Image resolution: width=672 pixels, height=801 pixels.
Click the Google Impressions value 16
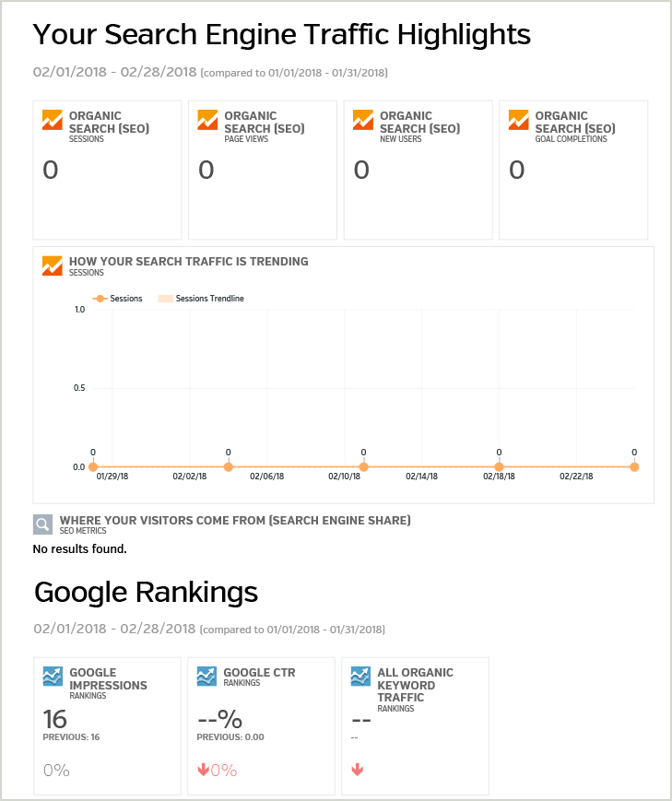[x=54, y=719]
